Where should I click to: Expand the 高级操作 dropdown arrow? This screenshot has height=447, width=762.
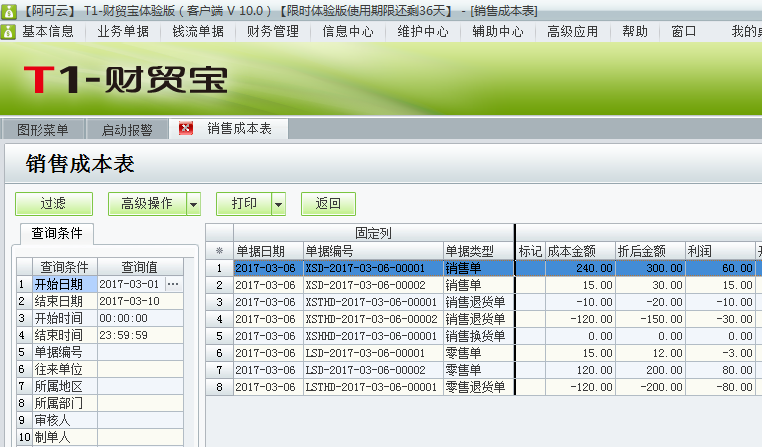(193, 204)
